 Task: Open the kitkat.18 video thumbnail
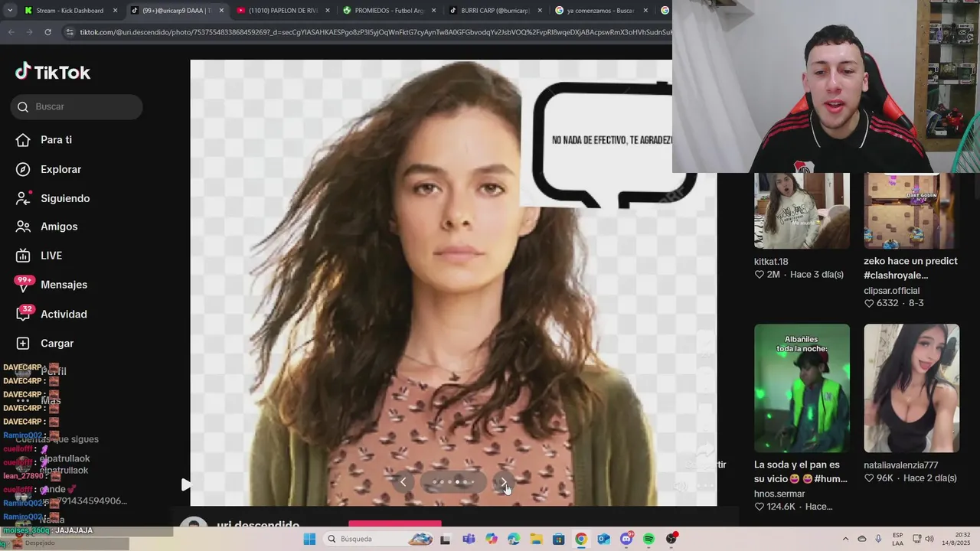point(802,211)
